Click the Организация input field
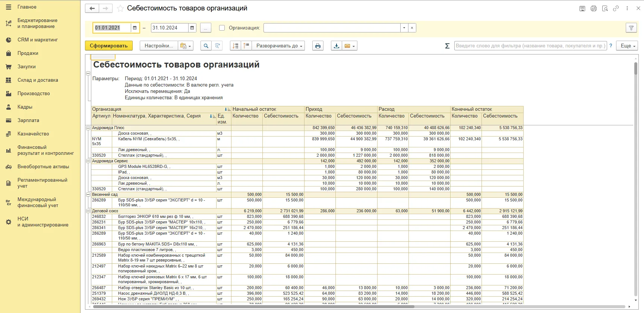Image resolution: width=644 pixels, height=313 pixels. (x=332, y=28)
